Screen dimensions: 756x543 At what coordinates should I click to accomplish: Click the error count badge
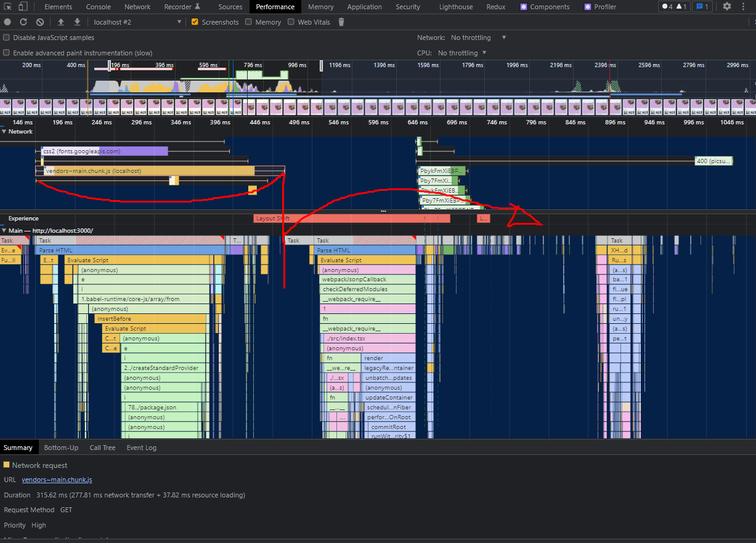tap(669, 7)
